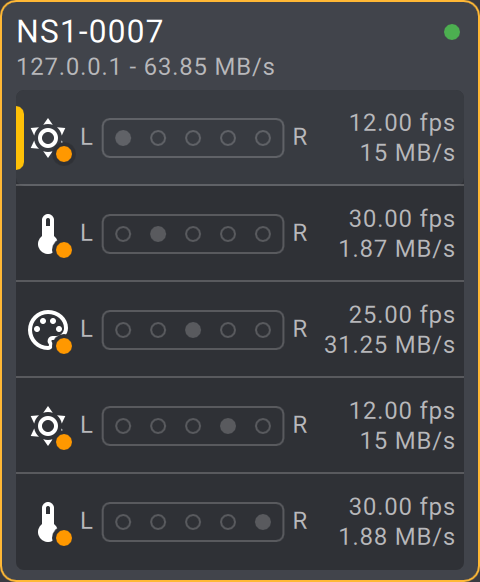Select the yellow highlighted marker on first row
The height and width of the screenshot is (582, 480).
pyautogui.click(x=20, y=138)
